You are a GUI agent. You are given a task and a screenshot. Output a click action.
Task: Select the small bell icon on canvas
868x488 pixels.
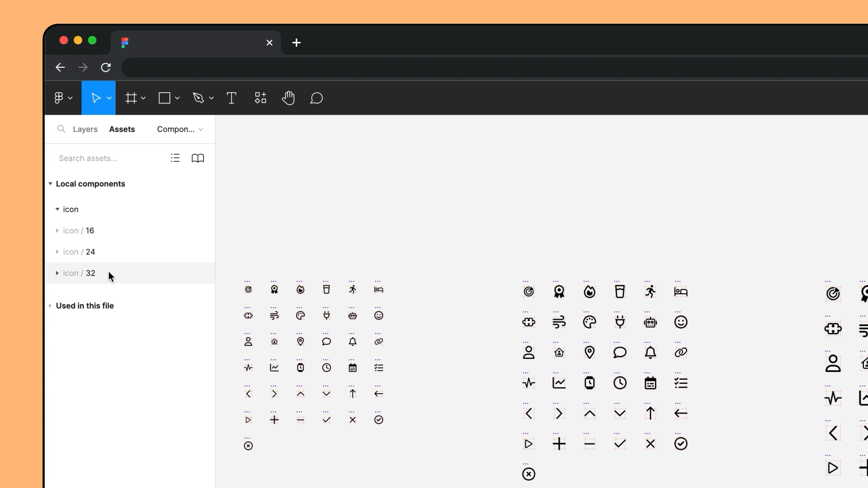point(353,342)
